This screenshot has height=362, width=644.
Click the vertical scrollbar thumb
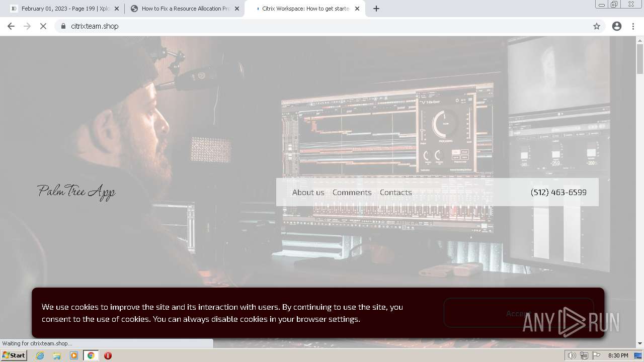click(639, 59)
